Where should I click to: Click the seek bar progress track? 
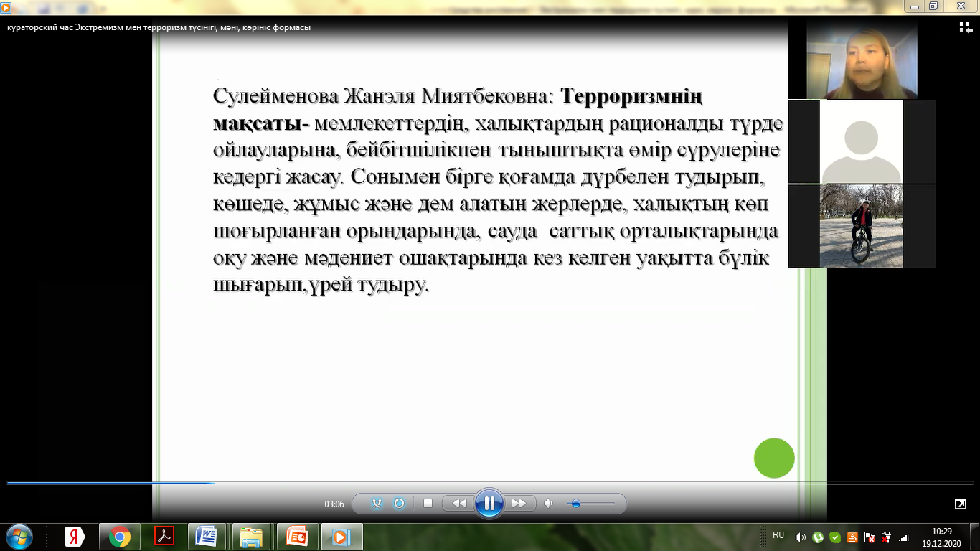coord(490,483)
